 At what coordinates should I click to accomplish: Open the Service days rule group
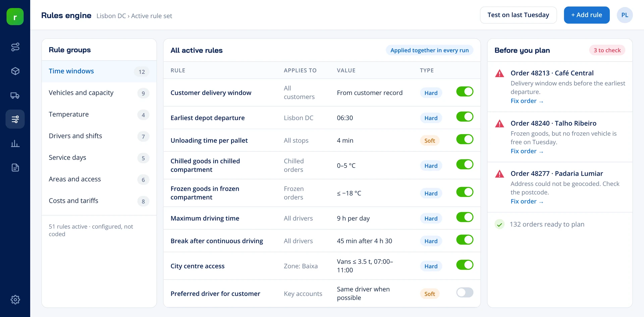click(99, 158)
